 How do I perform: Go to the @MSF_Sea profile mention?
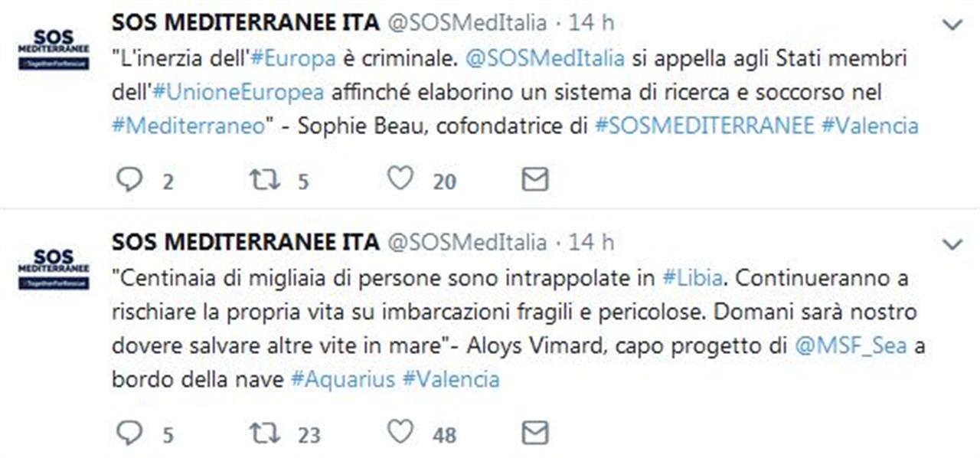tap(851, 345)
